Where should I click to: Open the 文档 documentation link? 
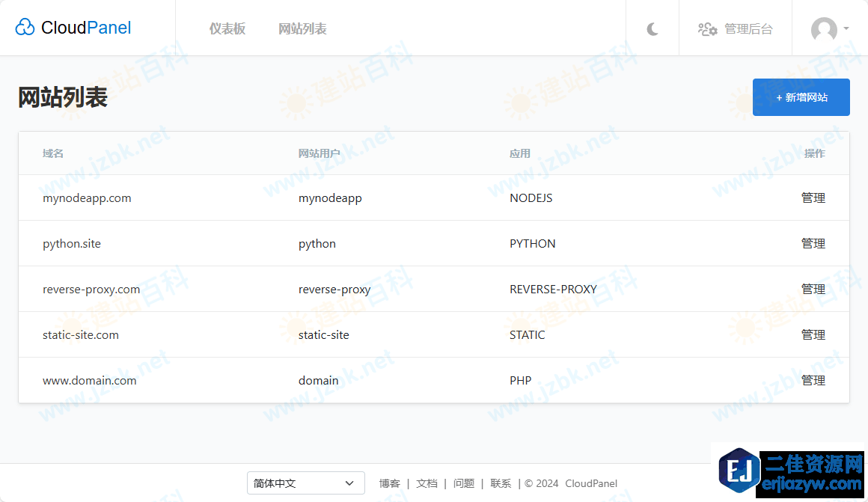click(427, 483)
